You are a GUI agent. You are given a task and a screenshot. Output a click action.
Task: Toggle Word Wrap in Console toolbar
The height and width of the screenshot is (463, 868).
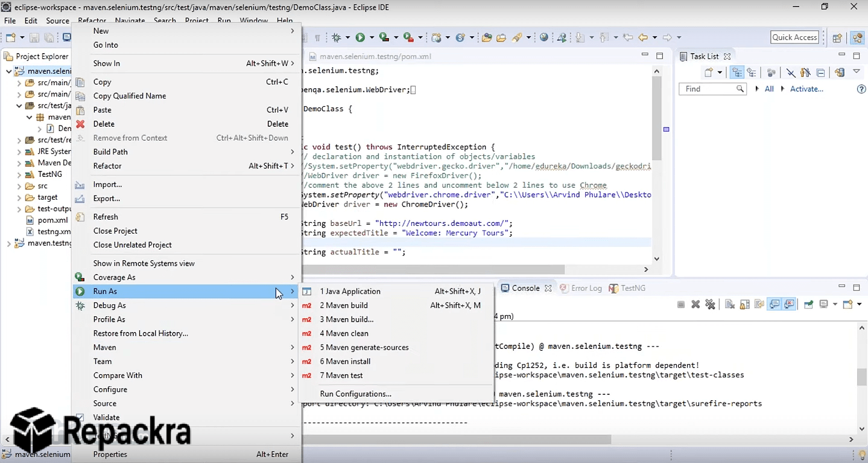click(759, 304)
